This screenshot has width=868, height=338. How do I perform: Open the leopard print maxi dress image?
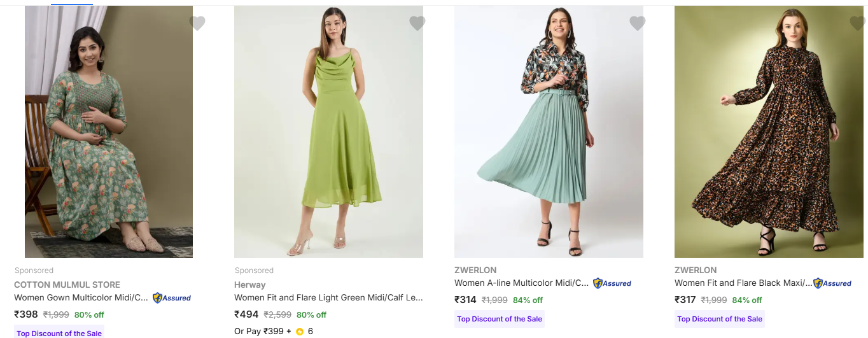coord(769,132)
